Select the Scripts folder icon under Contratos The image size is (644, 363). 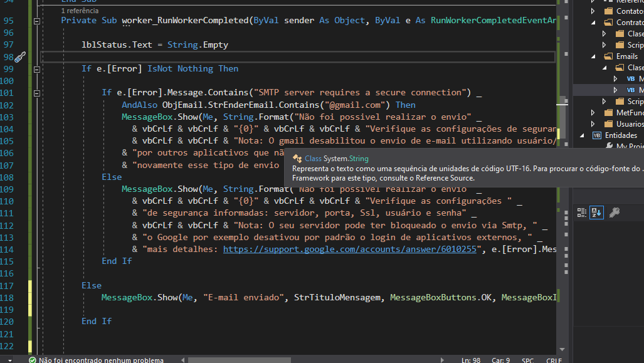click(620, 45)
